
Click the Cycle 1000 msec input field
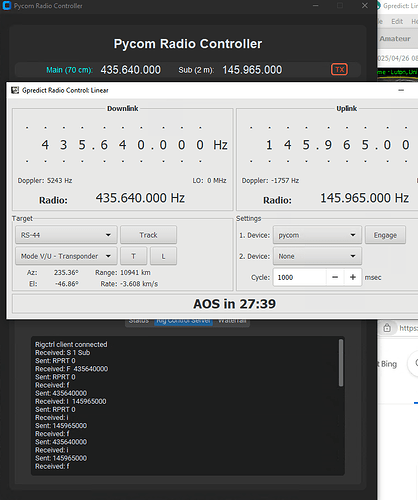coord(300,277)
